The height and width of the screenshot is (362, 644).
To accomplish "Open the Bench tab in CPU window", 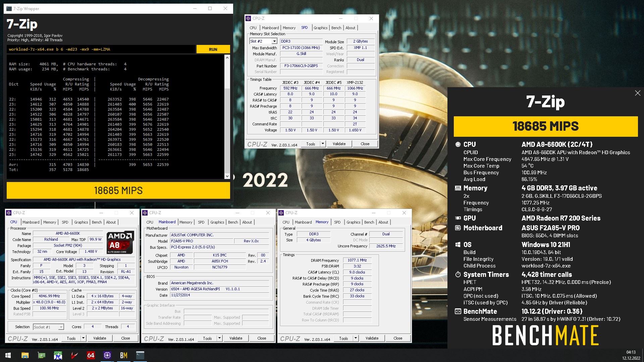I will pyautogui.click(x=97, y=222).
